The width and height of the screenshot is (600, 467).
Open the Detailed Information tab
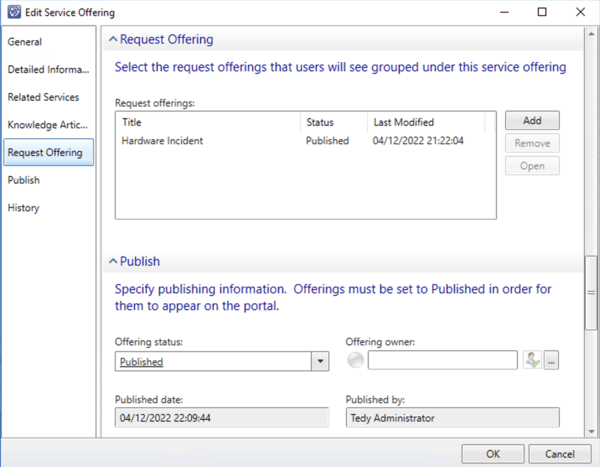click(x=48, y=69)
